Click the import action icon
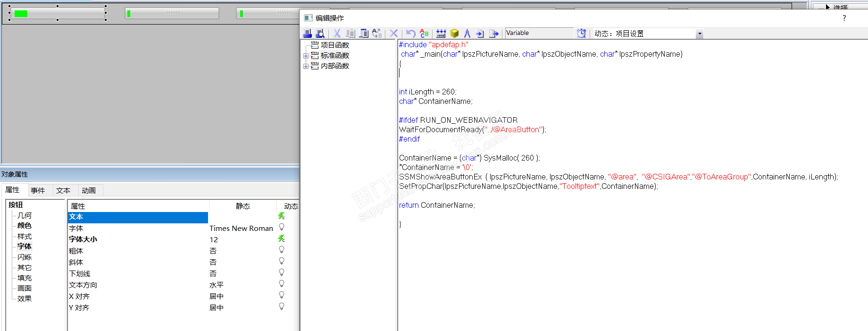This screenshot has height=331, width=868. [480, 34]
